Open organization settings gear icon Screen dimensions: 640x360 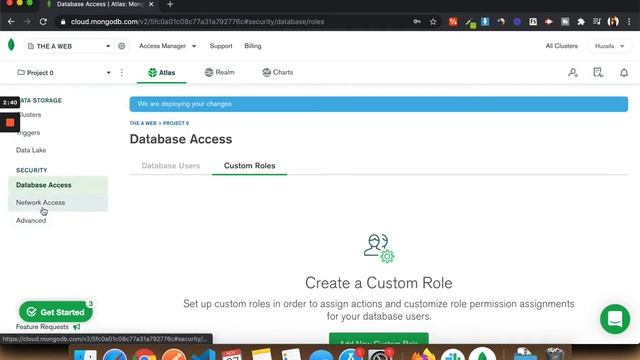[122, 46]
